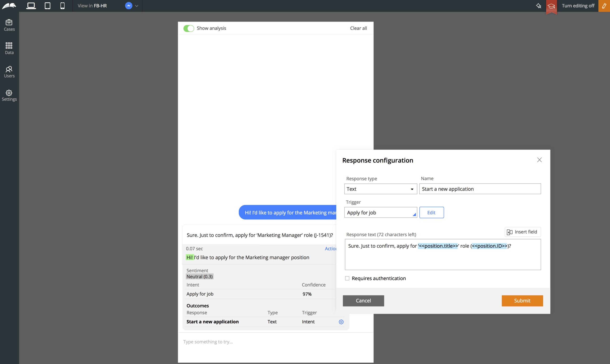Click Turn editing off toggle
610x364 pixels.
578,6
